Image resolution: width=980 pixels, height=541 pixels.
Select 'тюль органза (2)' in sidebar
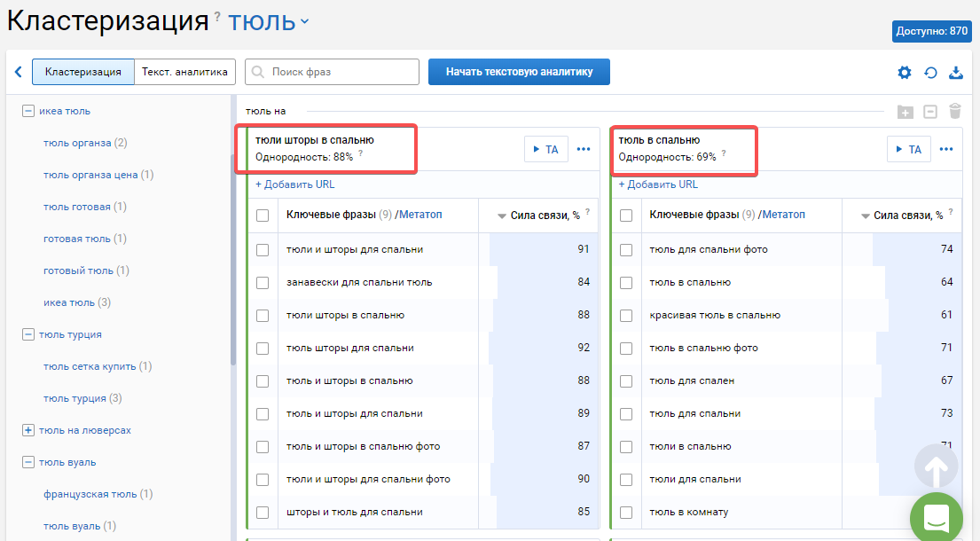pos(85,143)
